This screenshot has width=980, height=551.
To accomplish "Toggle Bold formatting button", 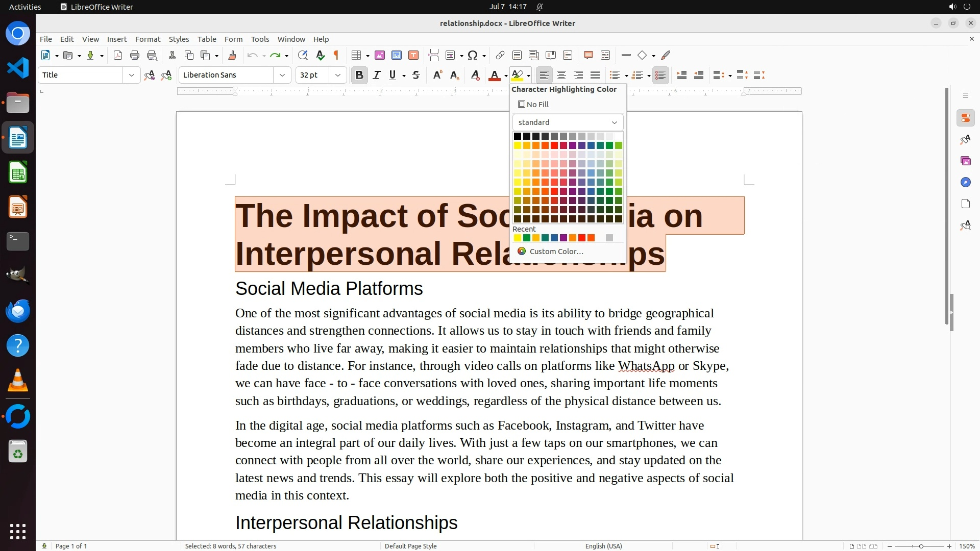I will tap(359, 75).
